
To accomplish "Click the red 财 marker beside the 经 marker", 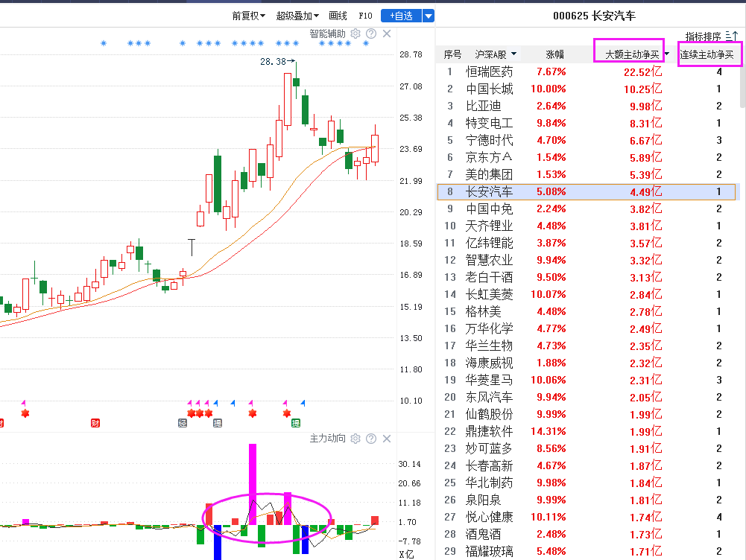I will (95, 423).
